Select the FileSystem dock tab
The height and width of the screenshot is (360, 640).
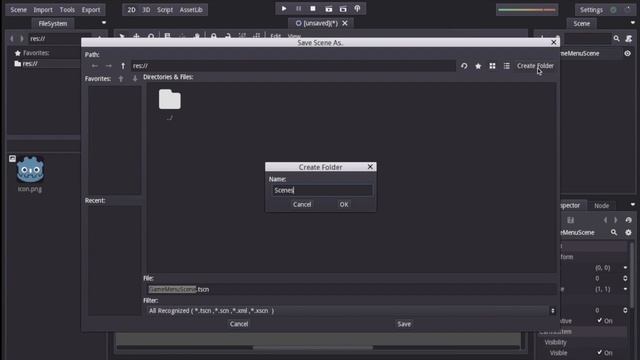(53, 23)
